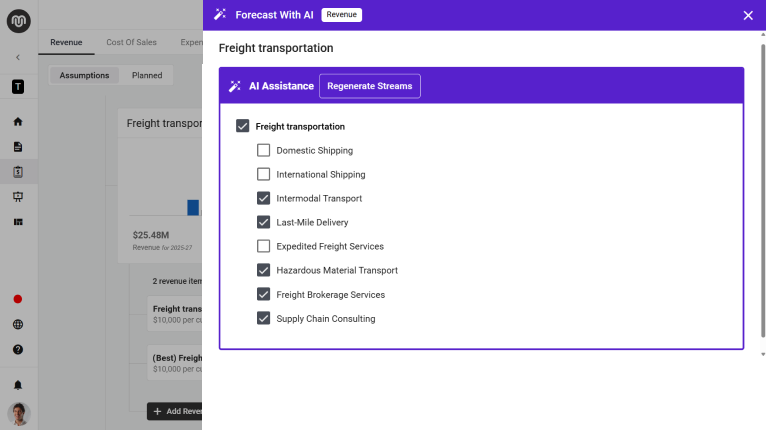The height and width of the screenshot is (430, 766).
Task: Click the red record dot icon
Action: coord(18,299)
